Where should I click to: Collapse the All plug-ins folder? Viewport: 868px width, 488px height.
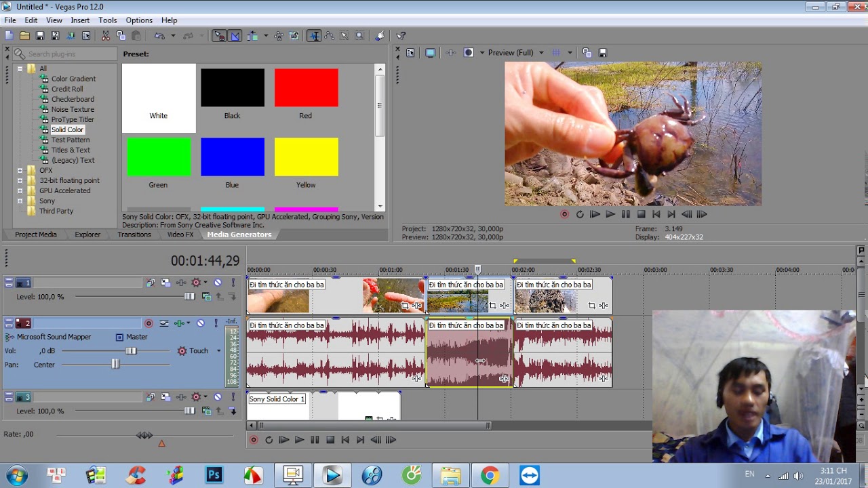click(x=20, y=68)
